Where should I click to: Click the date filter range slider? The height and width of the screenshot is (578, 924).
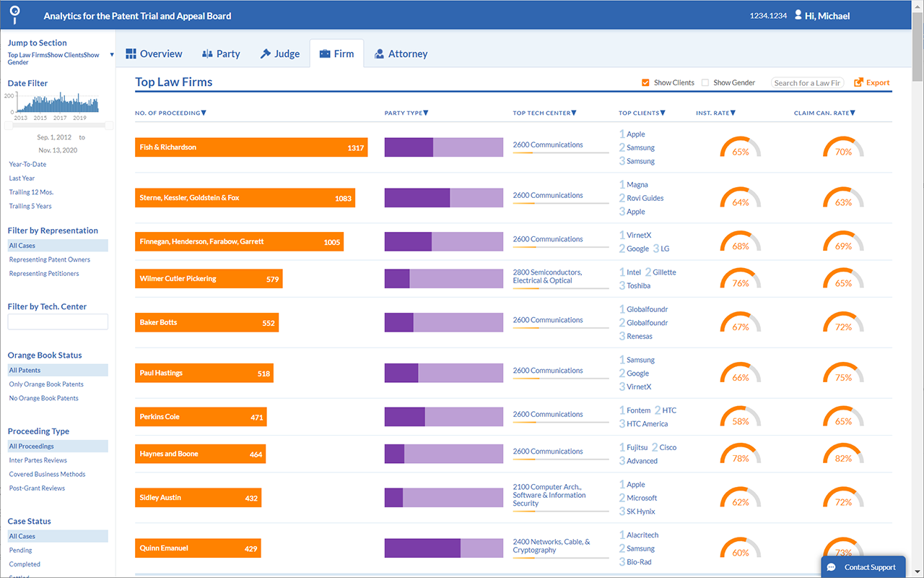click(x=58, y=126)
